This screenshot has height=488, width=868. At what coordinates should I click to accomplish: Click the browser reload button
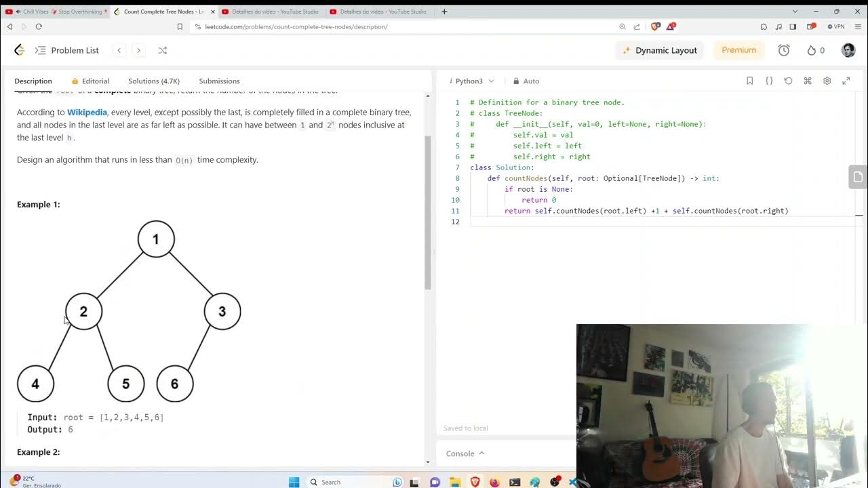tap(39, 26)
